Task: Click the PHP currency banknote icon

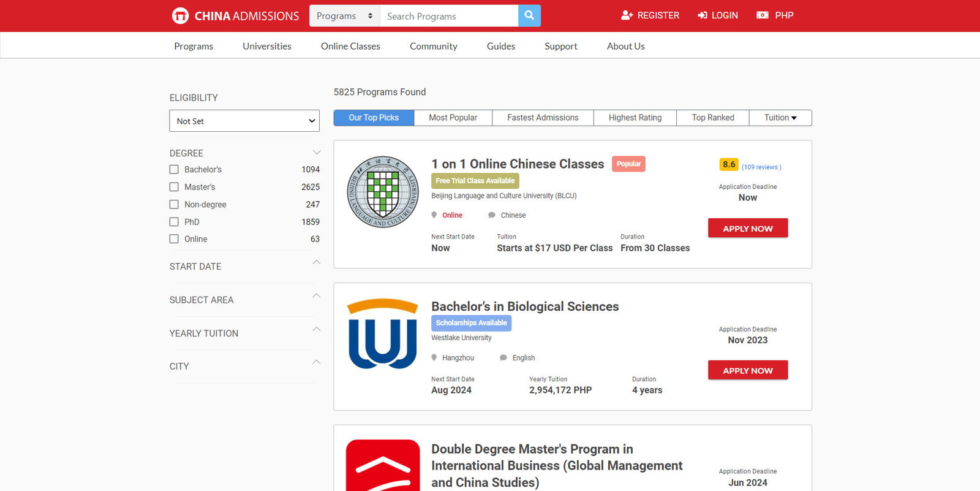Action: [763, 15]
